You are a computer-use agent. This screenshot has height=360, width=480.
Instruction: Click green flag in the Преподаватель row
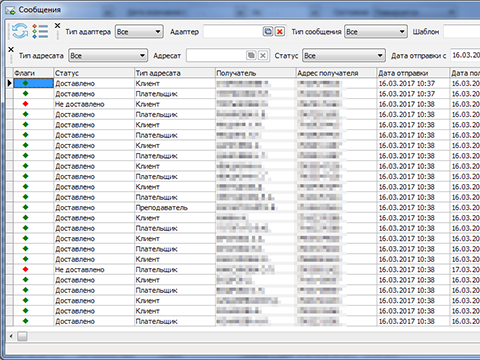tap(25, 207)
